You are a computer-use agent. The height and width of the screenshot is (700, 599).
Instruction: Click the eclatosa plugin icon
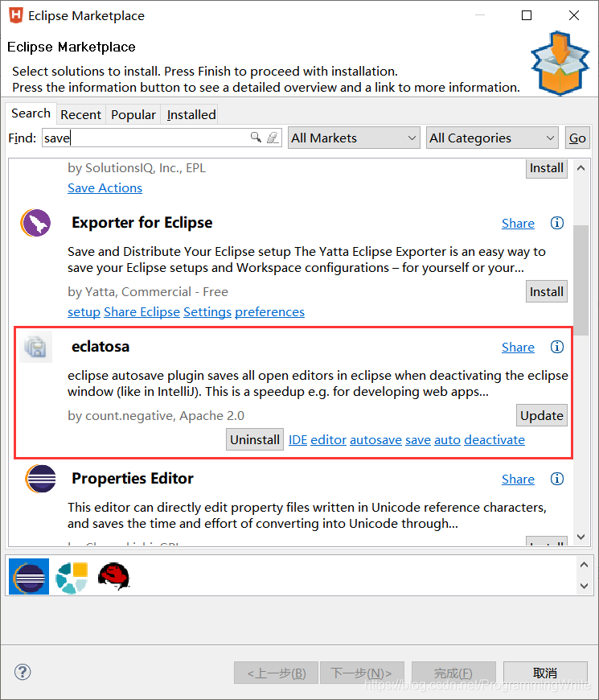coord(35,347)
